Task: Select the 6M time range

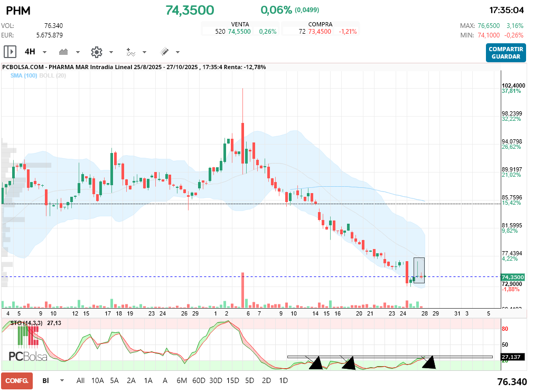Action: tap(182, 380)
